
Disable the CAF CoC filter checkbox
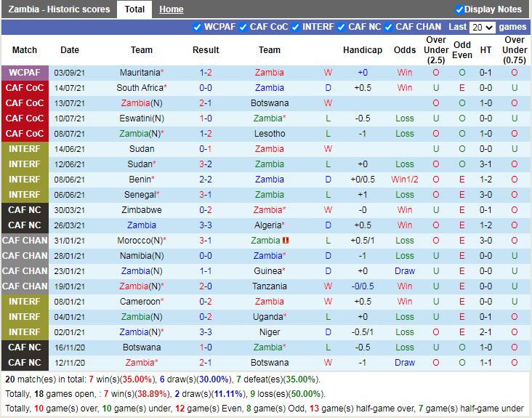[243, 28]
